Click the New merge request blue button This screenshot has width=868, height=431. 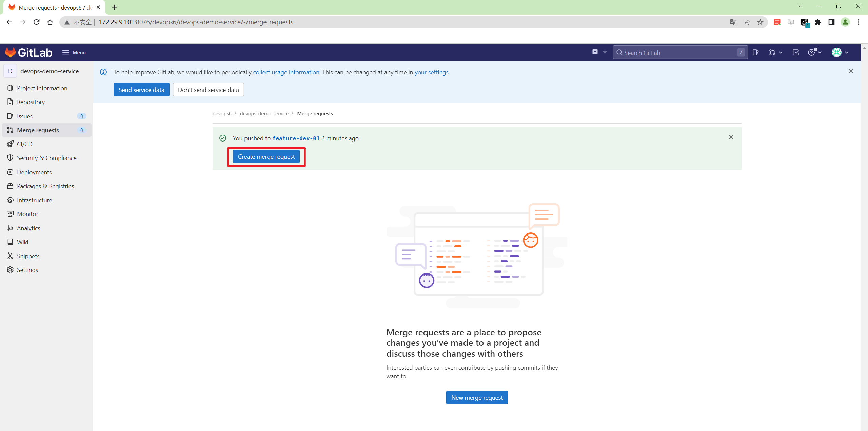coord(477,397)
